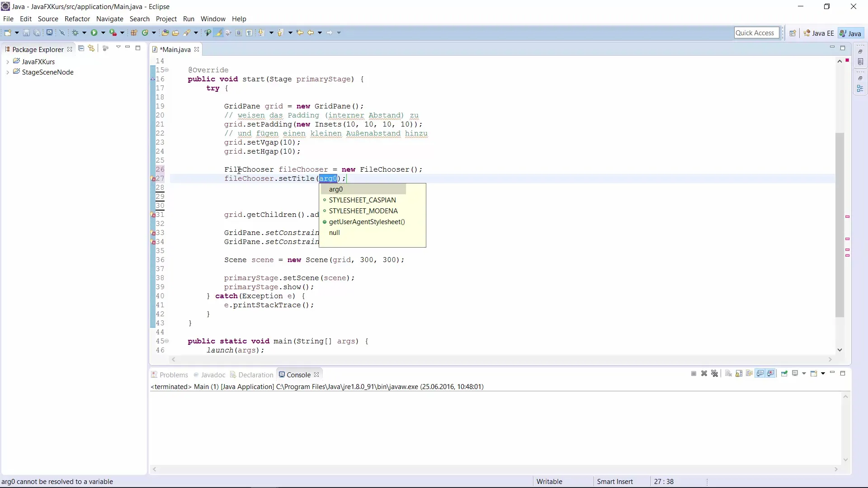This screenshot has width=868, height=488.
Task: Expand the JavaFXKurs project node
Action: (8, 62)
